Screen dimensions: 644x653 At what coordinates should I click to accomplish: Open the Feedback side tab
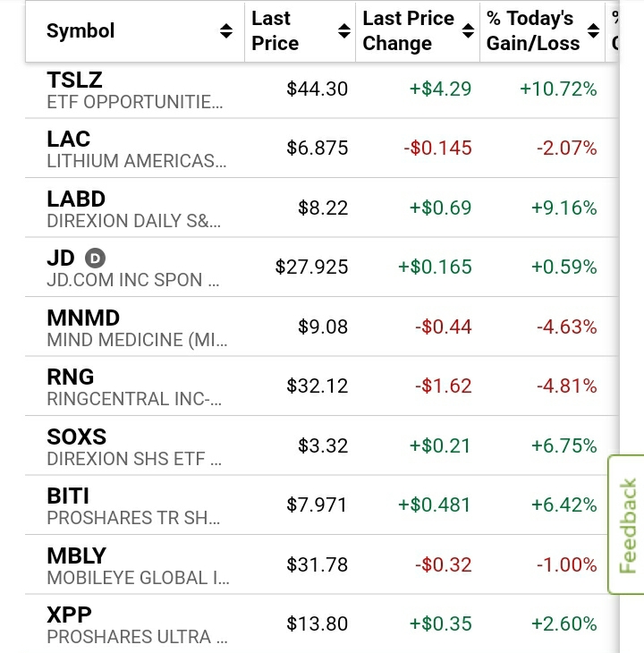pyautogui.click(x=628, y=525)
